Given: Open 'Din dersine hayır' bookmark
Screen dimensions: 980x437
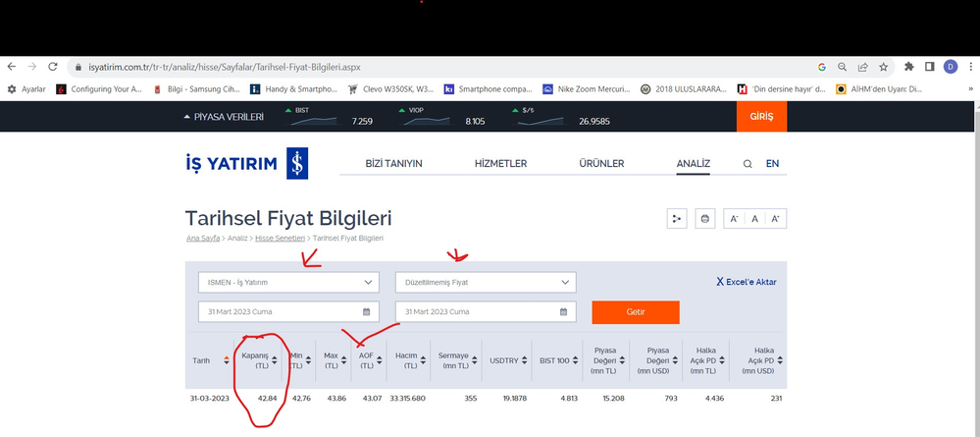Looking at the screenshot, I should point(782,89).
